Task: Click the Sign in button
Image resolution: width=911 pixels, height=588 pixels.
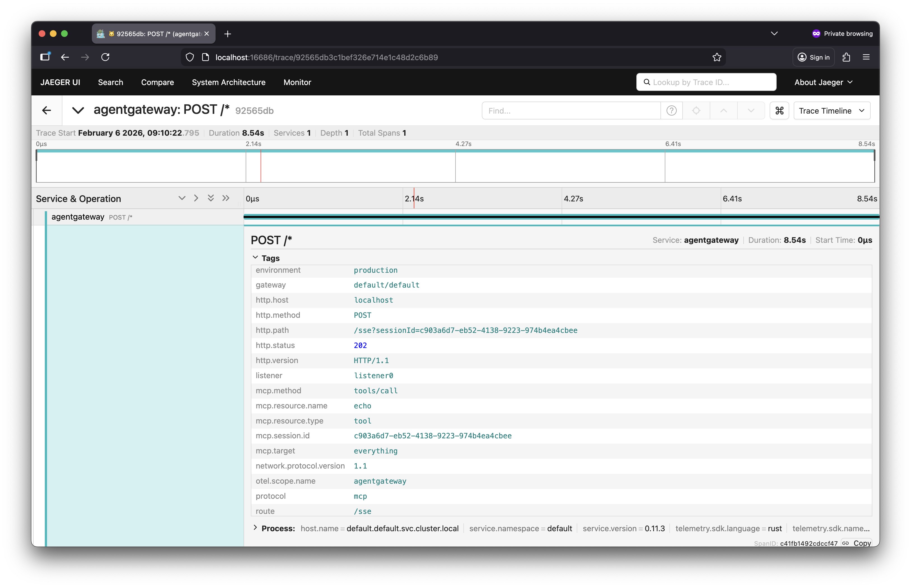Action: [x=814, y=57]
